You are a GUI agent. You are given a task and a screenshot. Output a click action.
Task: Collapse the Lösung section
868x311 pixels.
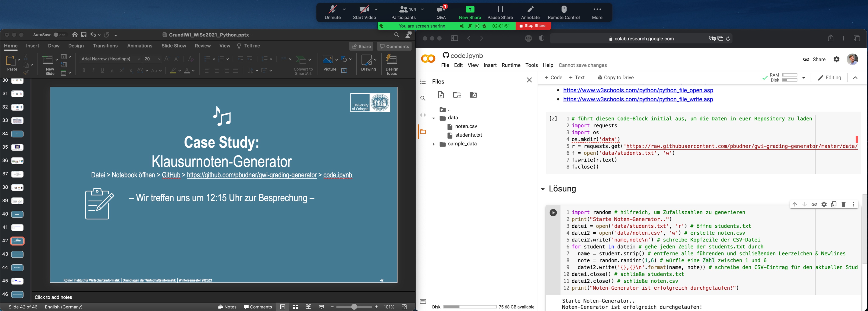[542, 189]
